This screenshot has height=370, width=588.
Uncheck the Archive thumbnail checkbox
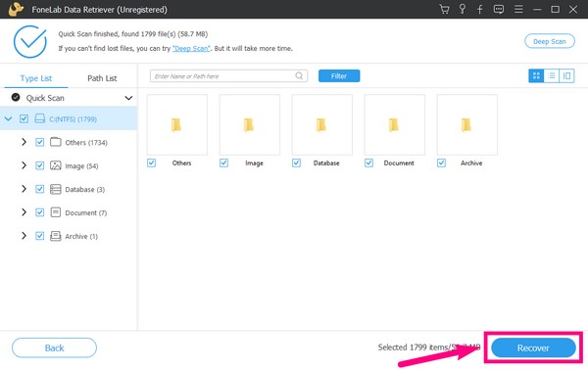pyautogui.click(x=441, y=162)
